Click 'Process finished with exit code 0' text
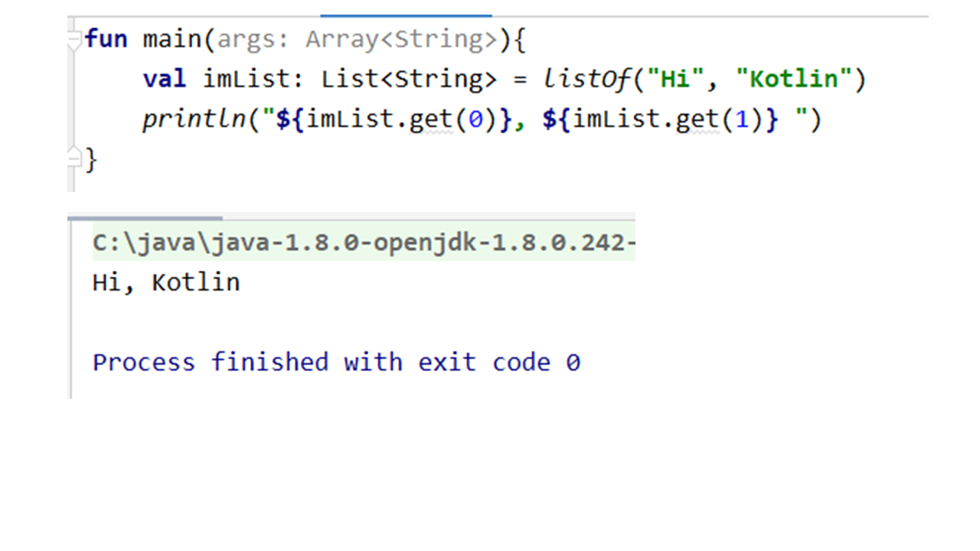 pyautogui.click(x=336, y=361)
